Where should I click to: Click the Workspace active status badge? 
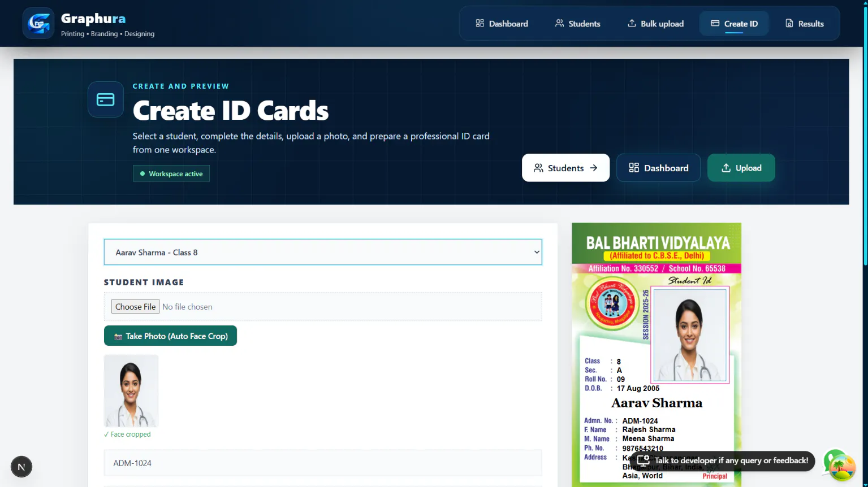[171, 173]
